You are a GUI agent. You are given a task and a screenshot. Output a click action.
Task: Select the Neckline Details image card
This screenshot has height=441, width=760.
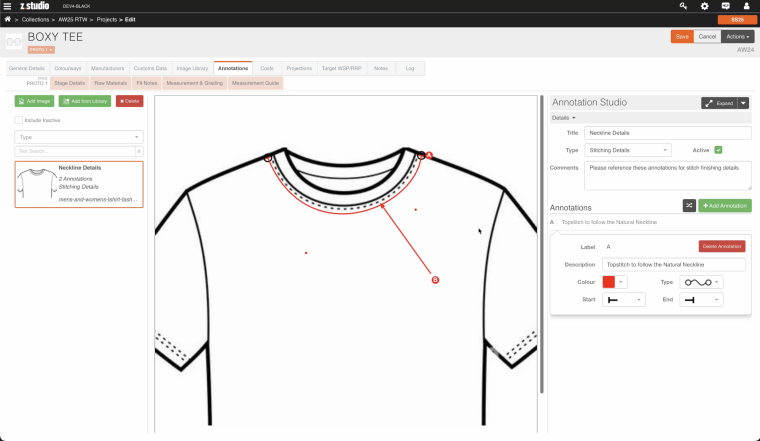pyautogui.click(x=79, y=185)
